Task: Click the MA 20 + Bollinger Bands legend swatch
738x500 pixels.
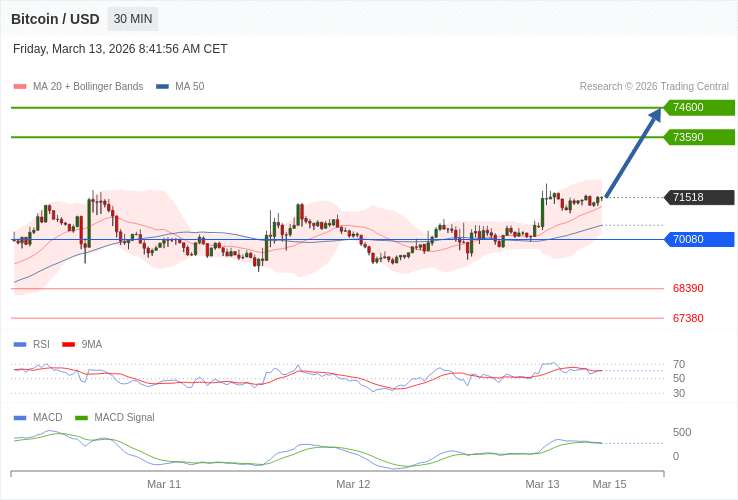Action: (x=20, y=87)
